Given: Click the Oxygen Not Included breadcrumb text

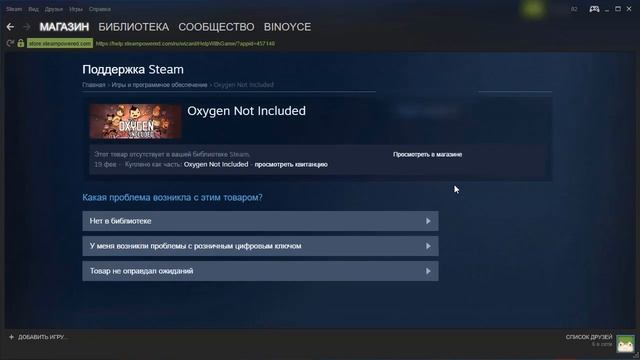Looking at the screenshot, I should 244,85.
